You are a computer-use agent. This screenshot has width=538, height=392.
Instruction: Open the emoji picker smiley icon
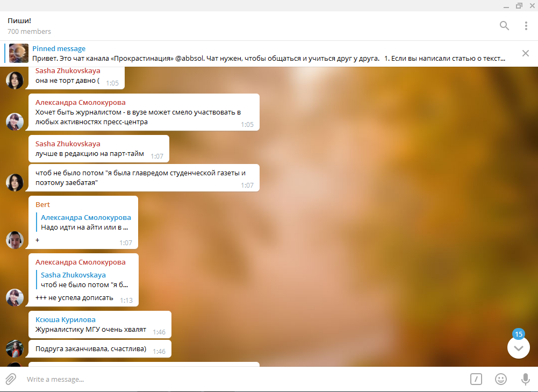[500, 379]
